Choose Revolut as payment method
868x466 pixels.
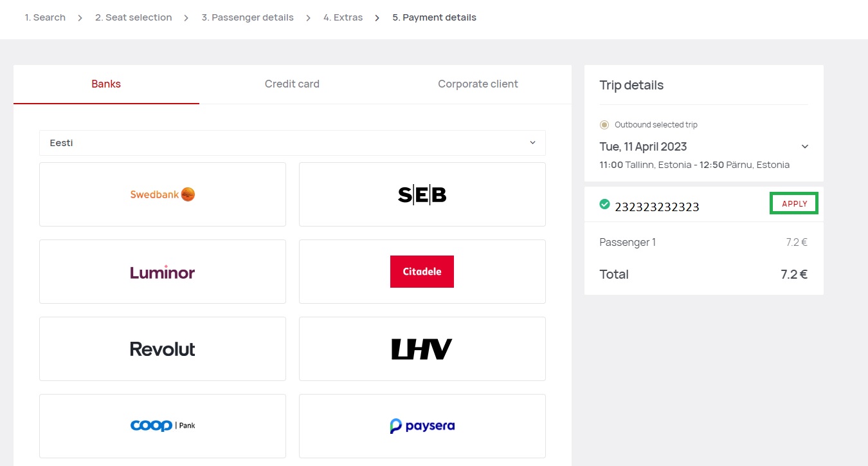(x=163, y=349)
